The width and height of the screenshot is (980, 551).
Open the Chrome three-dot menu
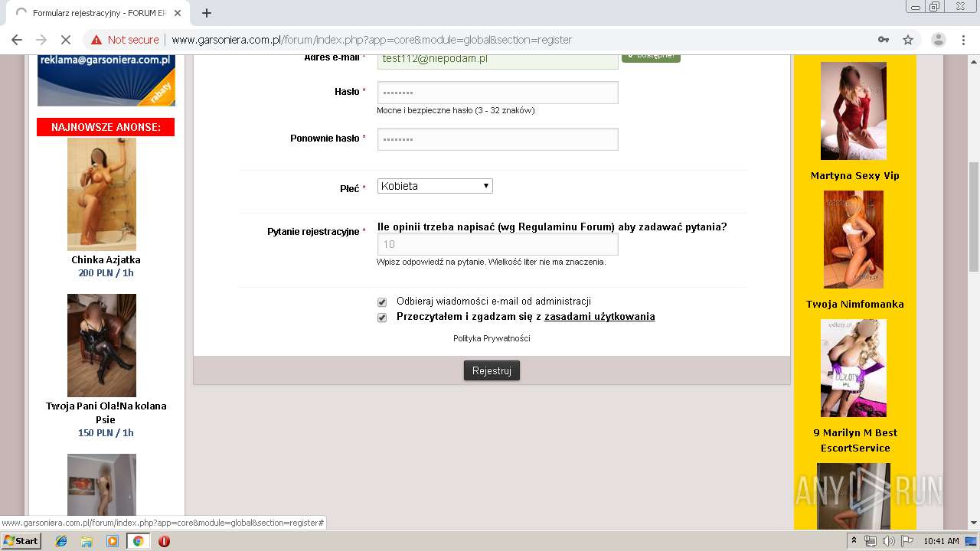tap(963, 40)
